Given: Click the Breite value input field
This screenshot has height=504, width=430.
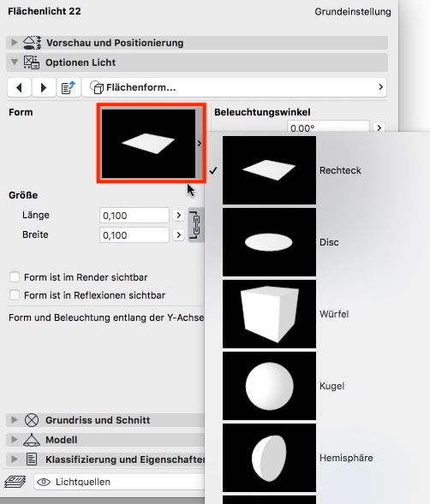Looking at the screenshot, I should pyautogui.click(x=134, y=235).
